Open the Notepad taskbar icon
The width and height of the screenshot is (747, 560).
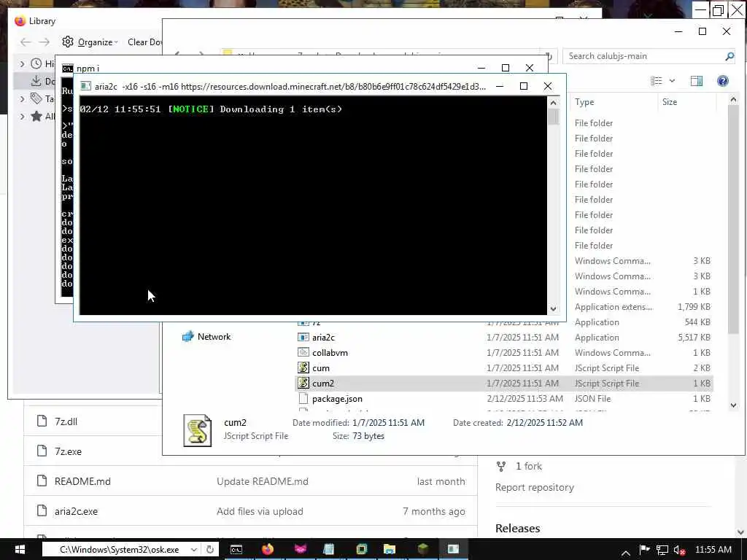click(x=329, y=549)
